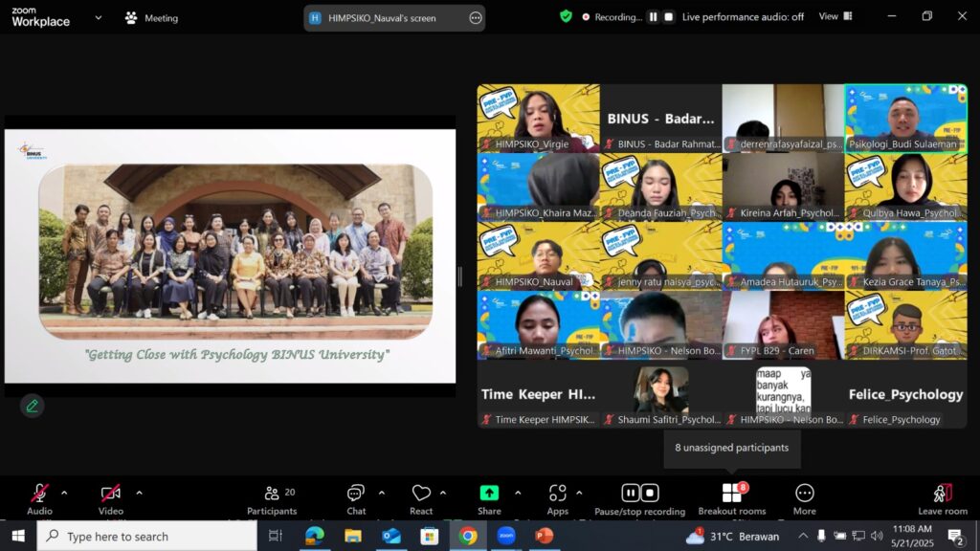Open the View layout menu

click(835, 17)
